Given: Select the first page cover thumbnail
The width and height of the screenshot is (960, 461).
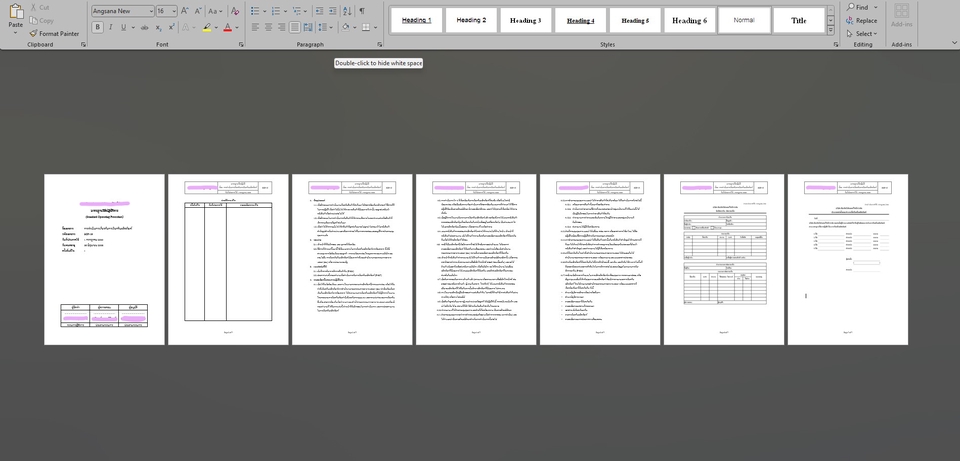Looking at the screenshot, I should [104, 259].
